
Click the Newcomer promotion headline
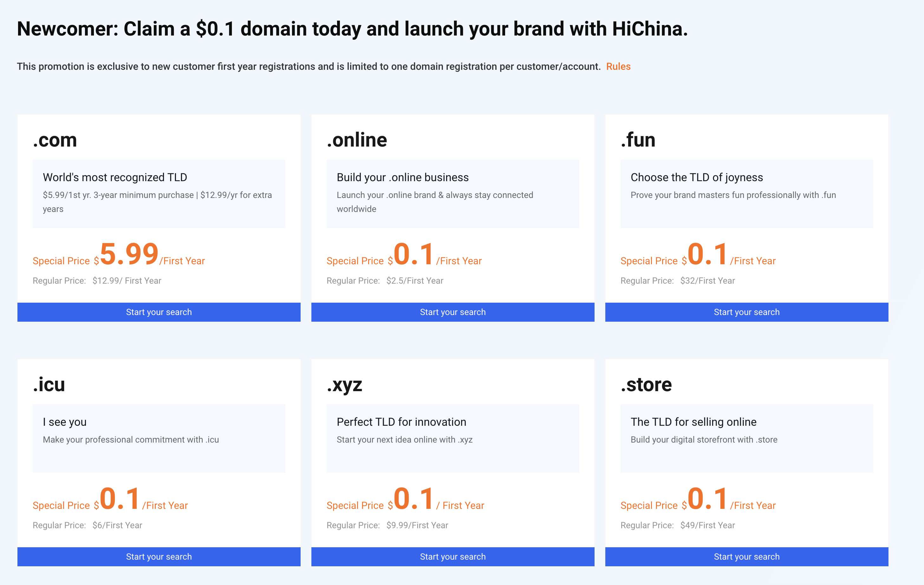352,29
